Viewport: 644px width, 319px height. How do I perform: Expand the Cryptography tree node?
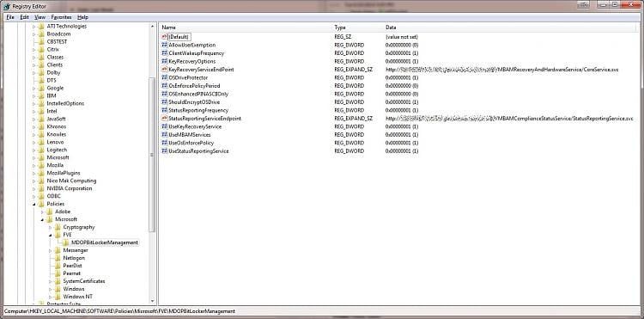(50, 227)
